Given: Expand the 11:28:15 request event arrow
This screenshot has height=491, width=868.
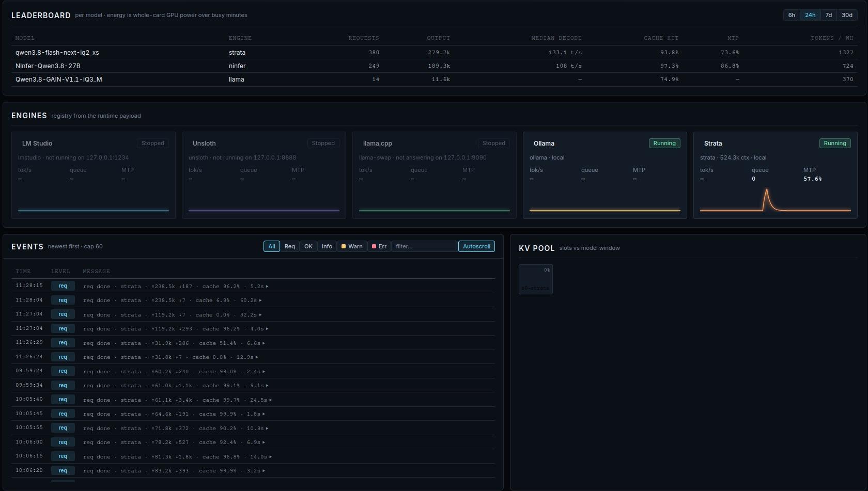Looking at the screenshot, I should [x=267, y=286].
